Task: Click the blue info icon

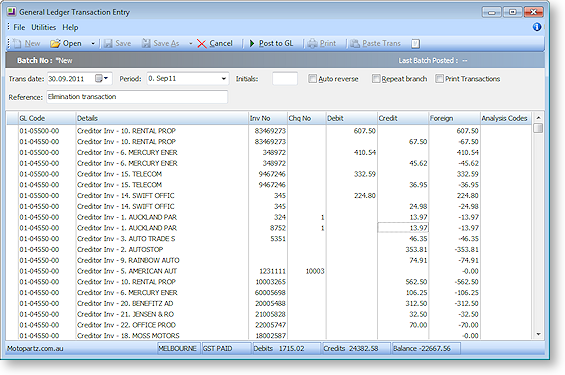Action: pos(537,27)
